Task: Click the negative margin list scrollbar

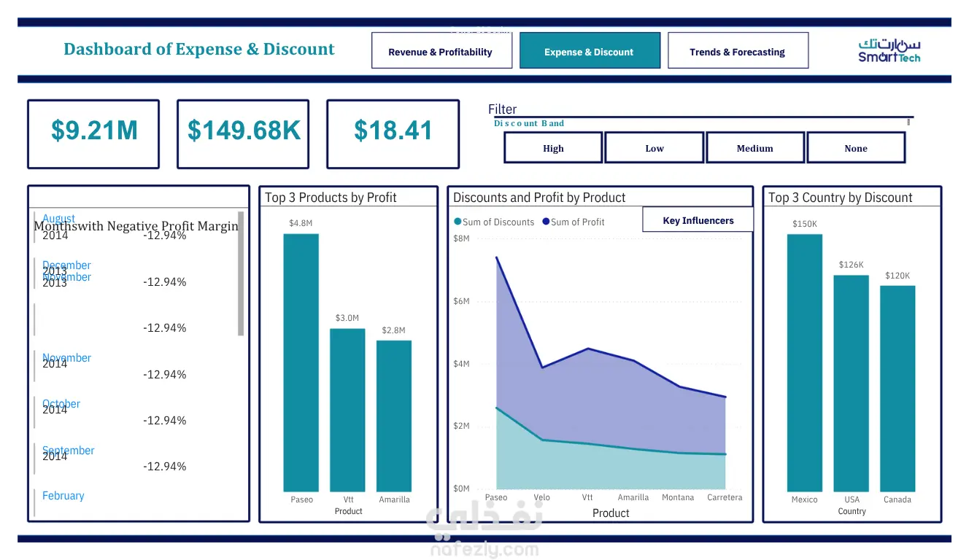Action: 241,273
